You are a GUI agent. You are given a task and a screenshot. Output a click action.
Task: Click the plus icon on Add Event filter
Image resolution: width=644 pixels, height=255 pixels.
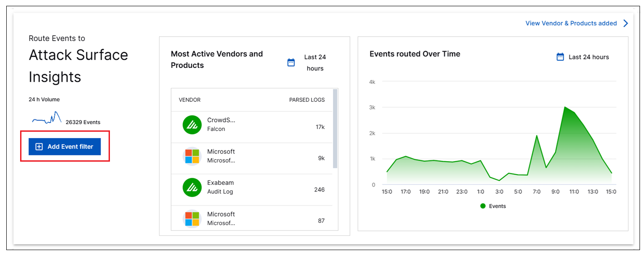coord(39,146)
